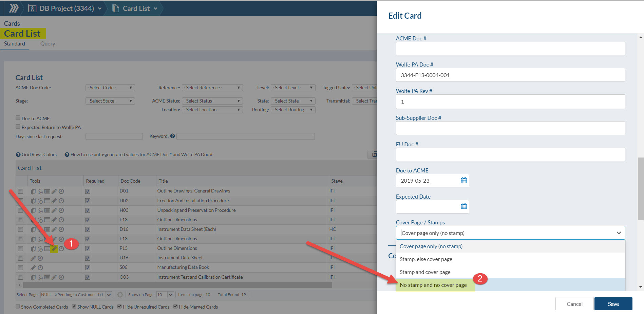Open calendar picker for Expected Date
This screenshot has height=314, width=644.
coord(464,206)
